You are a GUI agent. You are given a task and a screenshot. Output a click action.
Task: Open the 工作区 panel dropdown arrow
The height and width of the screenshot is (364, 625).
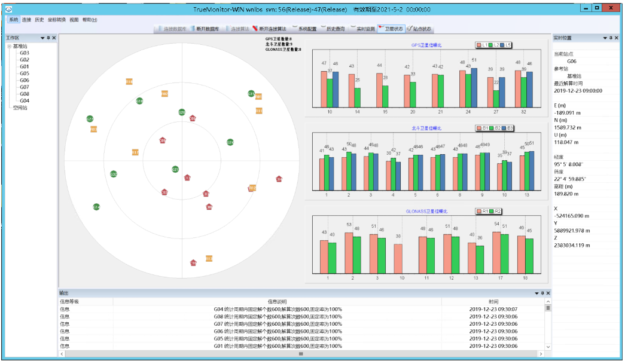coord(42,38)
